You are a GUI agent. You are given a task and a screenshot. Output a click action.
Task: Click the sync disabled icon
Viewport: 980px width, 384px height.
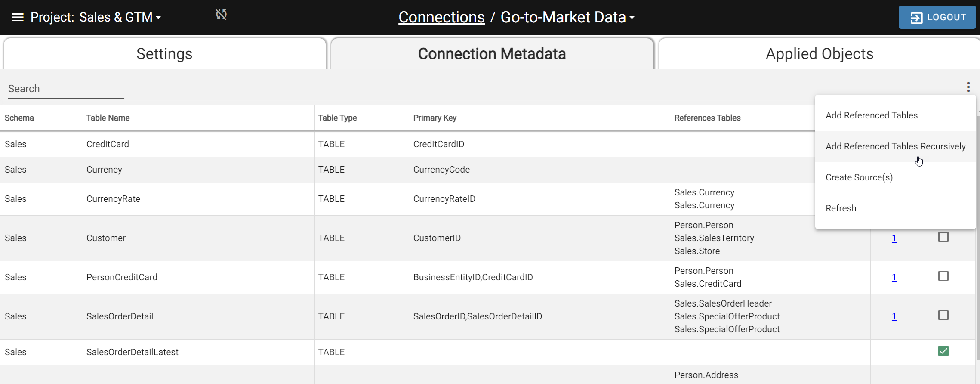(221, 15)
